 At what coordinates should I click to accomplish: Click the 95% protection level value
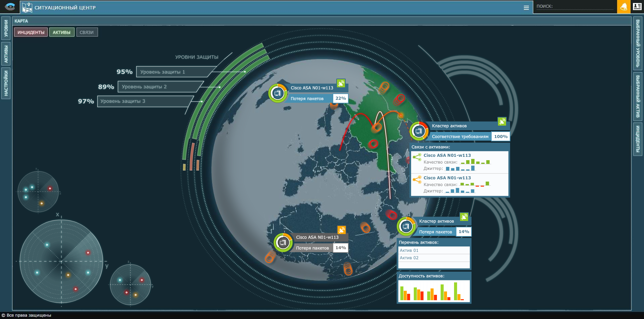125,72
